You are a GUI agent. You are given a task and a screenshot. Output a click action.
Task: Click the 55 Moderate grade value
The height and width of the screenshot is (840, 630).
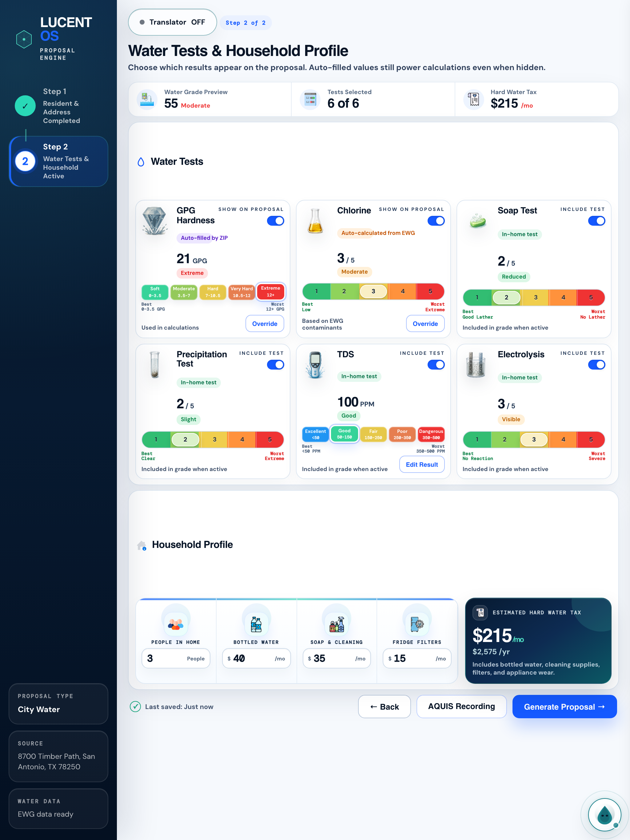187,104
